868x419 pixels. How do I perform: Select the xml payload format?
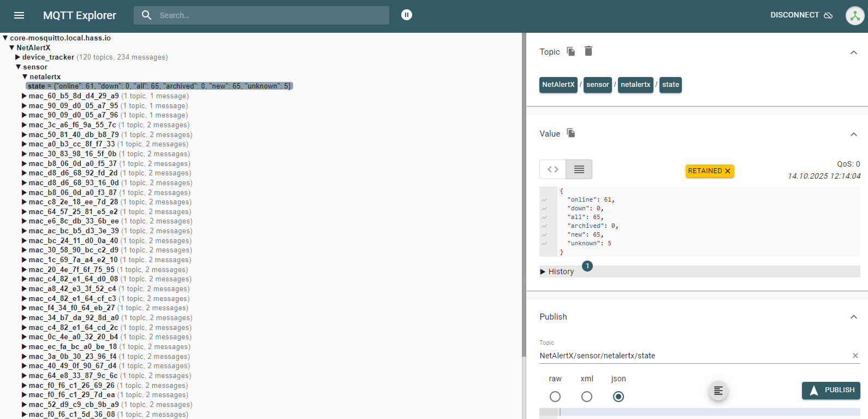tap(587, 397)
